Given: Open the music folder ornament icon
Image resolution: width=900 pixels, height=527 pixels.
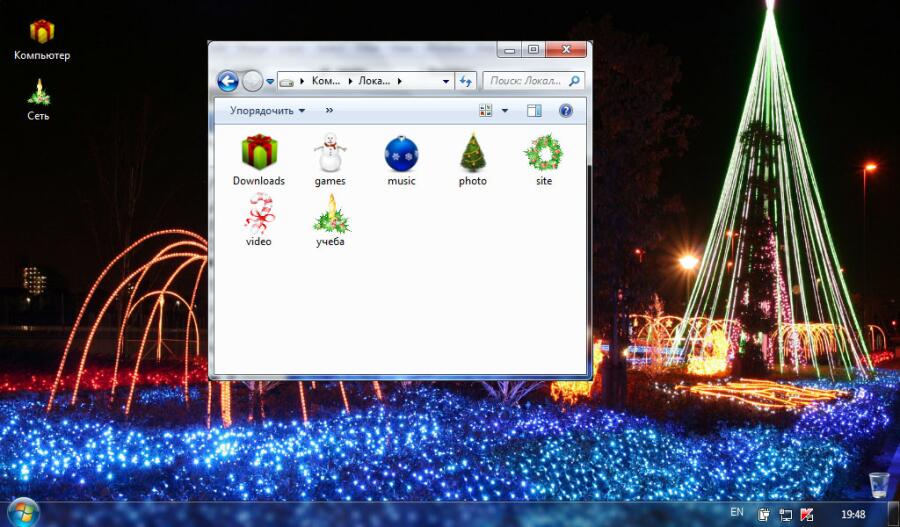Looking at the screenshot, I should point(401,153).
